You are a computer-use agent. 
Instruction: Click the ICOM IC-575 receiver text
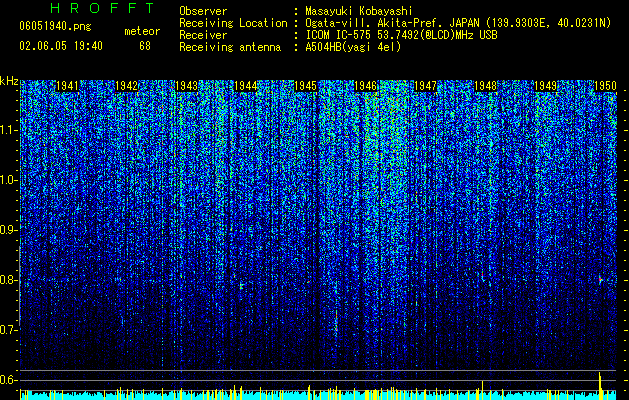[x=401, y=35]
